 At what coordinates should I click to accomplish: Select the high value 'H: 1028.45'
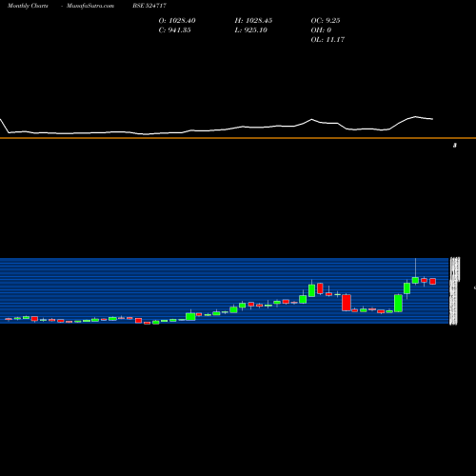(253, 21)
